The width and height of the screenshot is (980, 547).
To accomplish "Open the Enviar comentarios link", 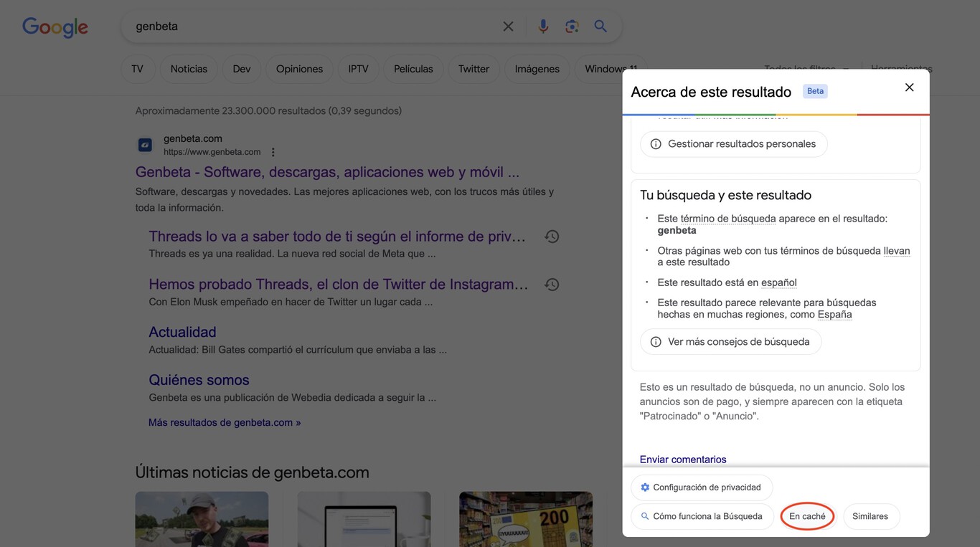I will (x=682, y=459).
